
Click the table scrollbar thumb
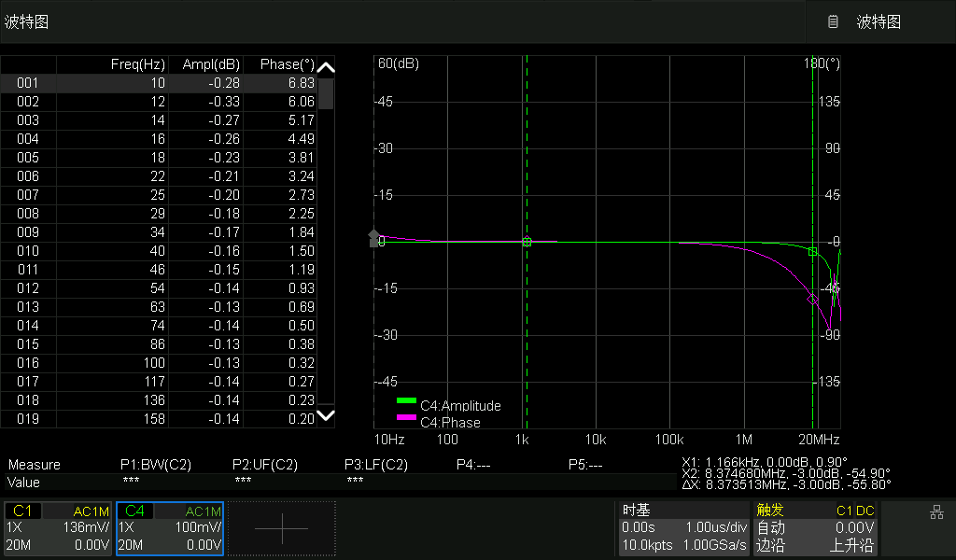(x=326, y=93)
